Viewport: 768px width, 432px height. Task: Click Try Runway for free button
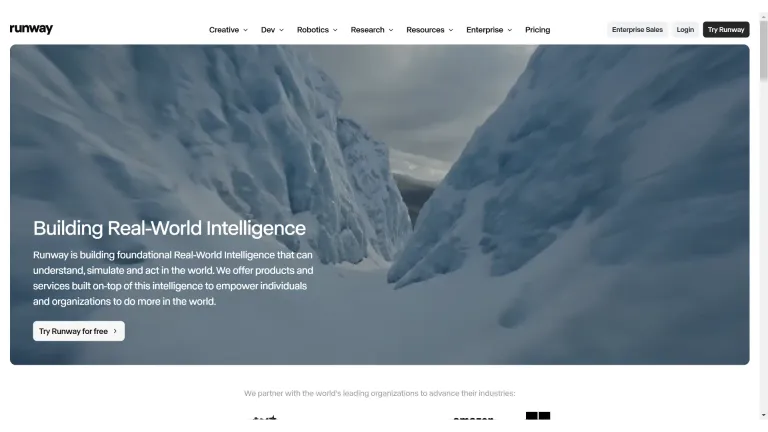point(79,331)
